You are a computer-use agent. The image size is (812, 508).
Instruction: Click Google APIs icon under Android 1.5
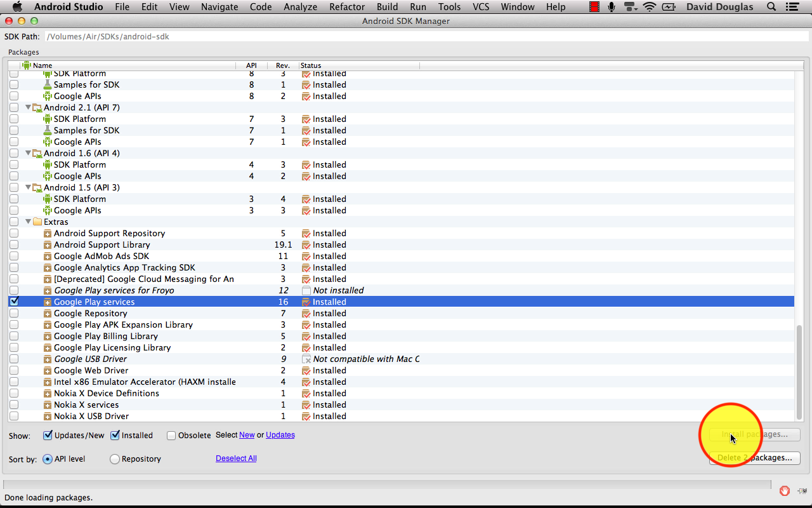[47, 210]
